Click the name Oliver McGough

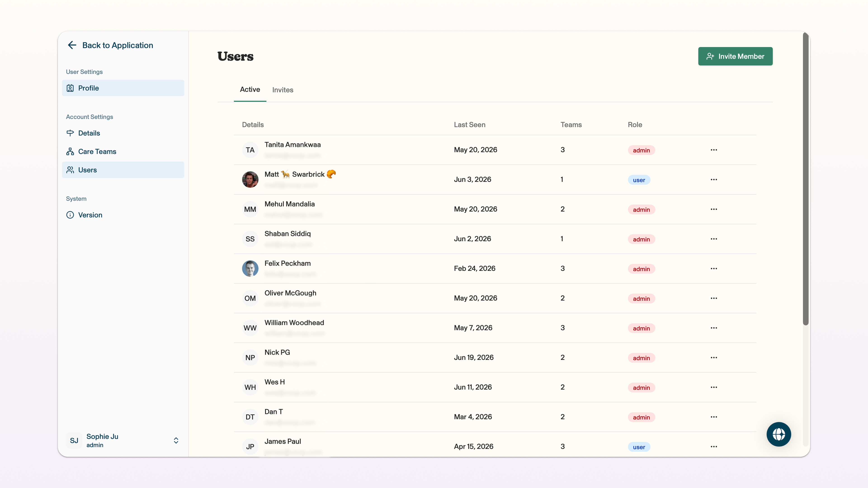click(x=290, y=293)
